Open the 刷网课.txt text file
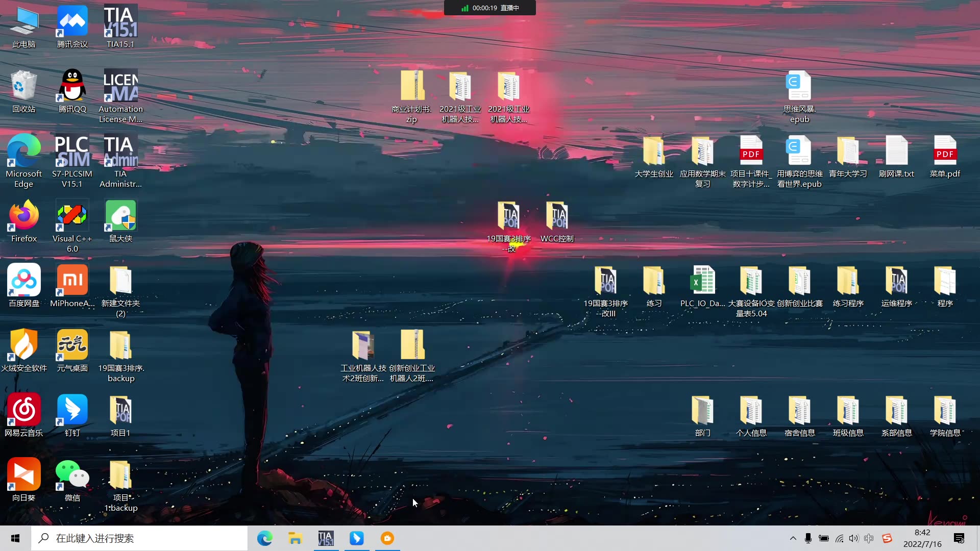980x551 pixels. tap(896, 156)
